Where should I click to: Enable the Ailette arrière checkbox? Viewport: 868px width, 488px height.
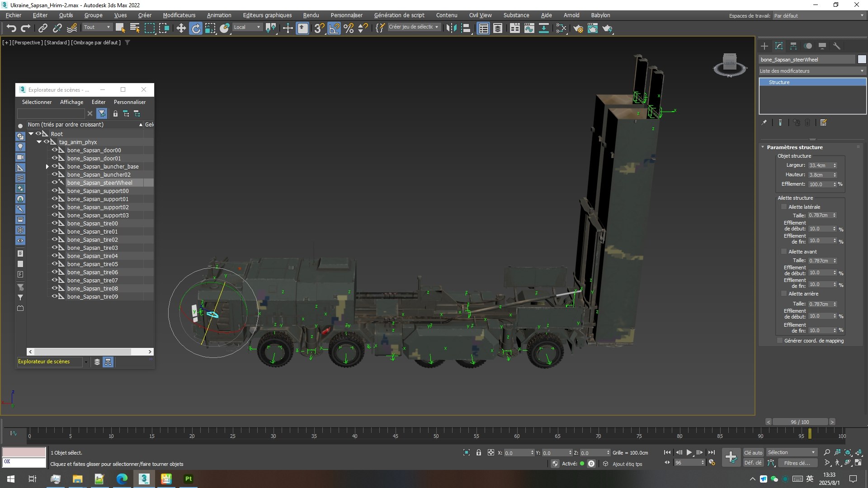784,294
